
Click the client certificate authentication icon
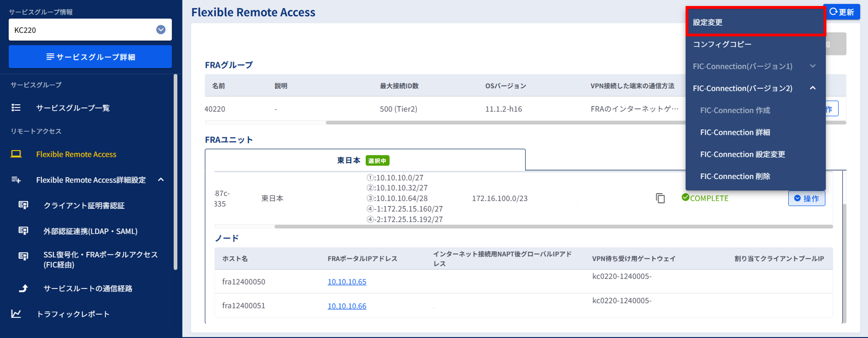[x=23, y=205]
